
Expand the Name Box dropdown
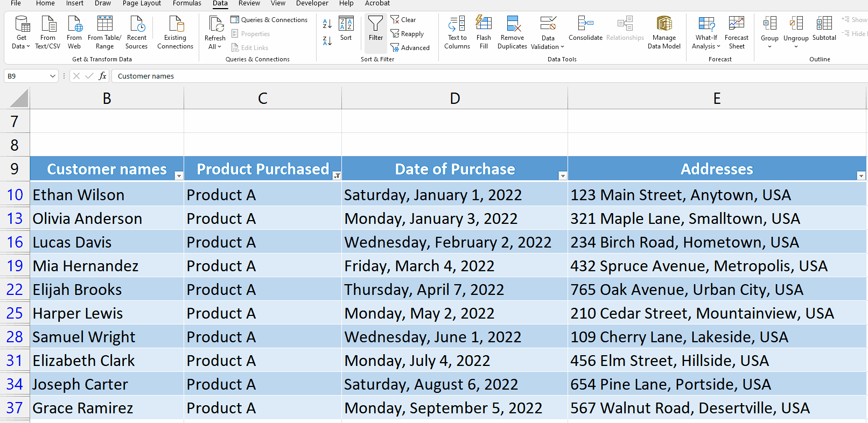click(52, 76)
